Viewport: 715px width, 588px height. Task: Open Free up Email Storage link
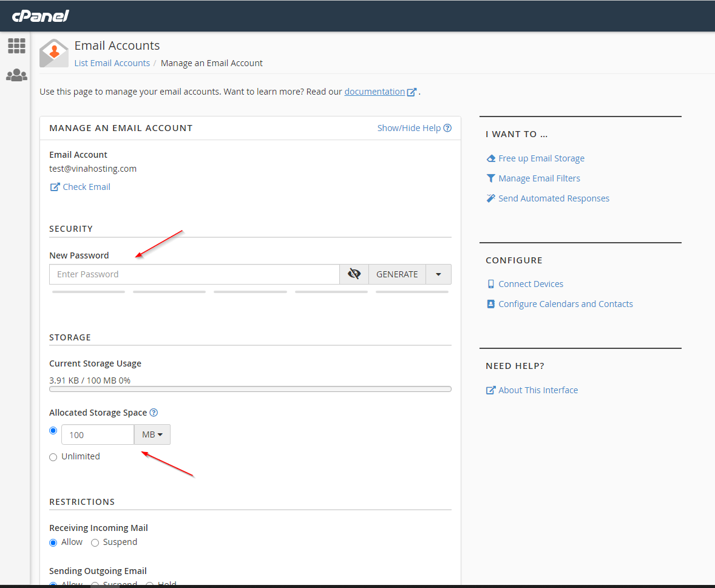click(x=541, y=158)
